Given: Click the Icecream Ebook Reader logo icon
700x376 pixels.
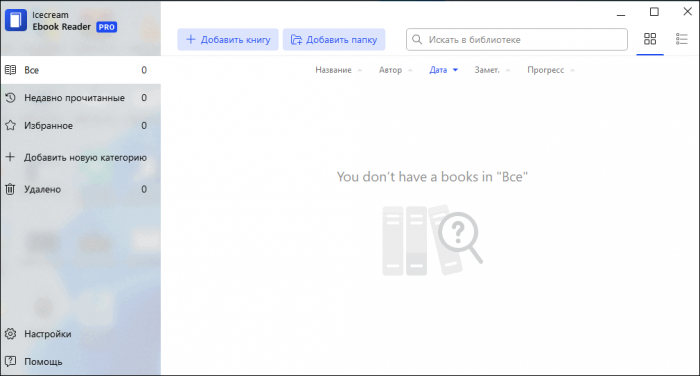Looking at the screenshot, I should pyautogui.click(x=16, y=20).
